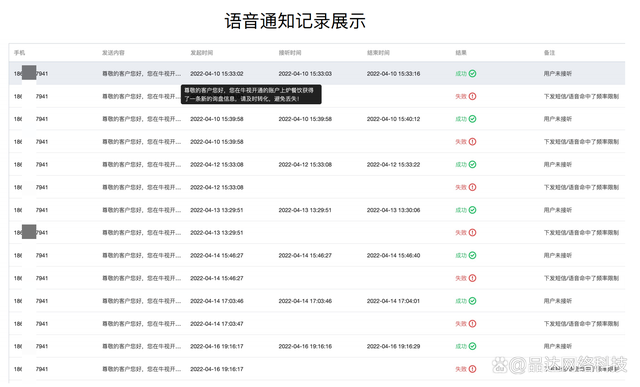Click the success check icon in the row ending 15:40:12

472,119
